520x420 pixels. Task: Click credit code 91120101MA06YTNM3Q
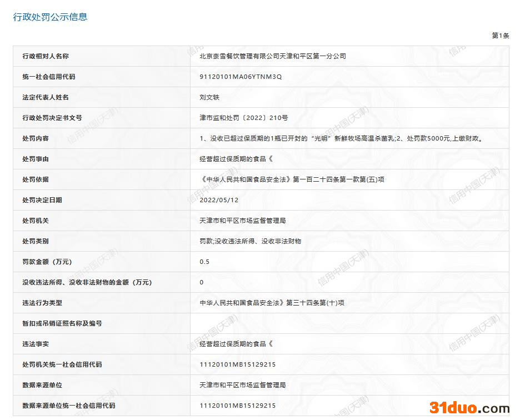click(241, 77)
